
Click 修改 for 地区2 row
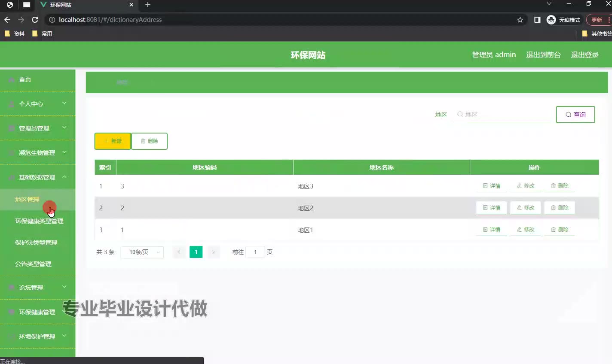[x=526, y=208]
